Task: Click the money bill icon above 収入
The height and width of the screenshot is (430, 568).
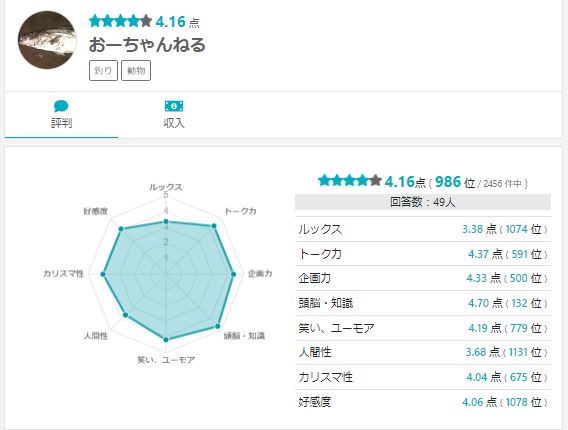Action: [174, 106]
